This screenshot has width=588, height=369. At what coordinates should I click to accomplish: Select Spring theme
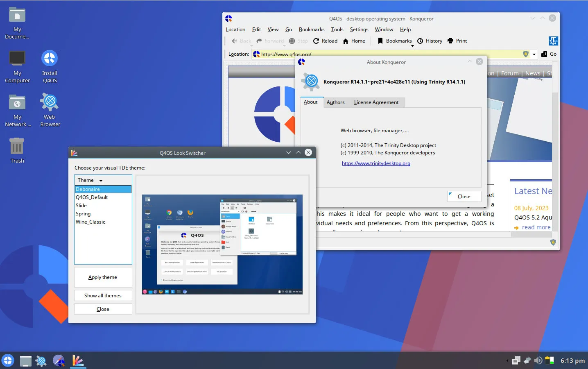tap(103, 214)
